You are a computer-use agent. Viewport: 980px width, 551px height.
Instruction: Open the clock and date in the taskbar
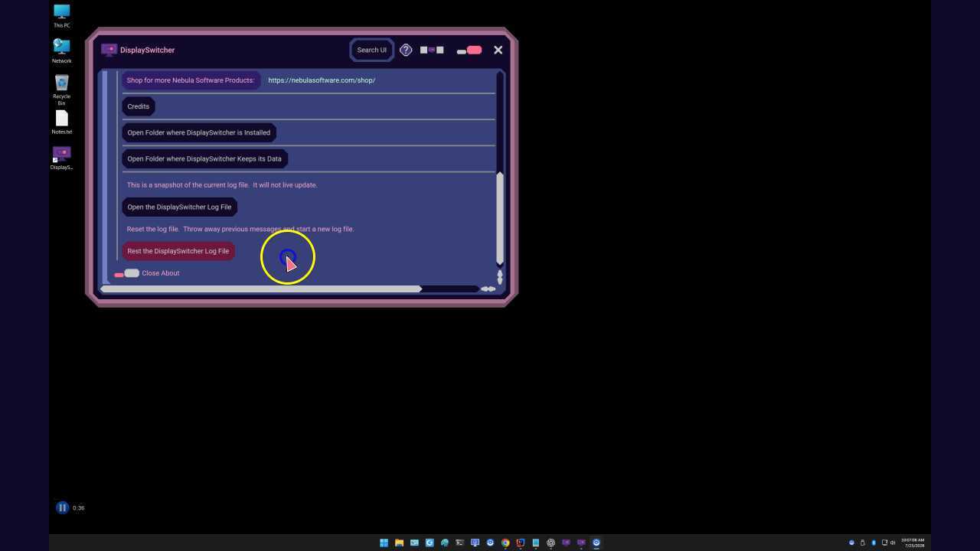tap(913, 543)
